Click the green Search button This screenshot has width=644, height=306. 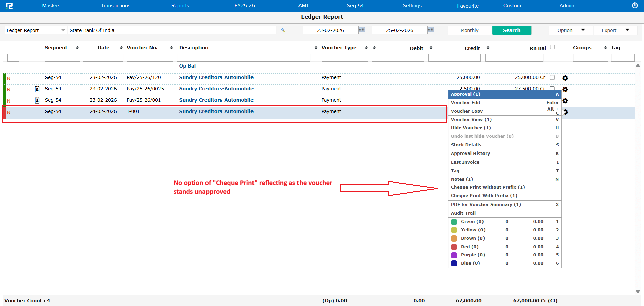(x=511, y=30)
